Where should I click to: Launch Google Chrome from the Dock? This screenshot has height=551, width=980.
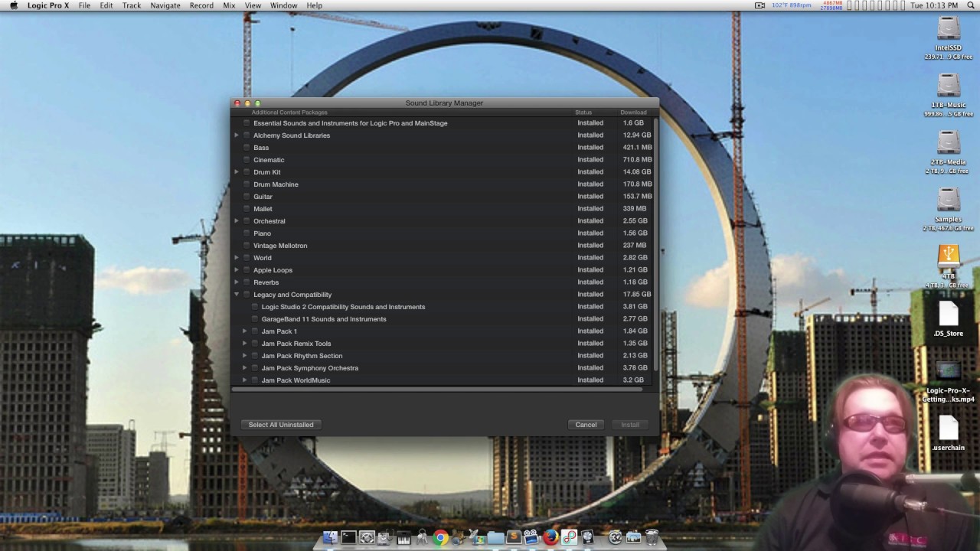(440, 537)
